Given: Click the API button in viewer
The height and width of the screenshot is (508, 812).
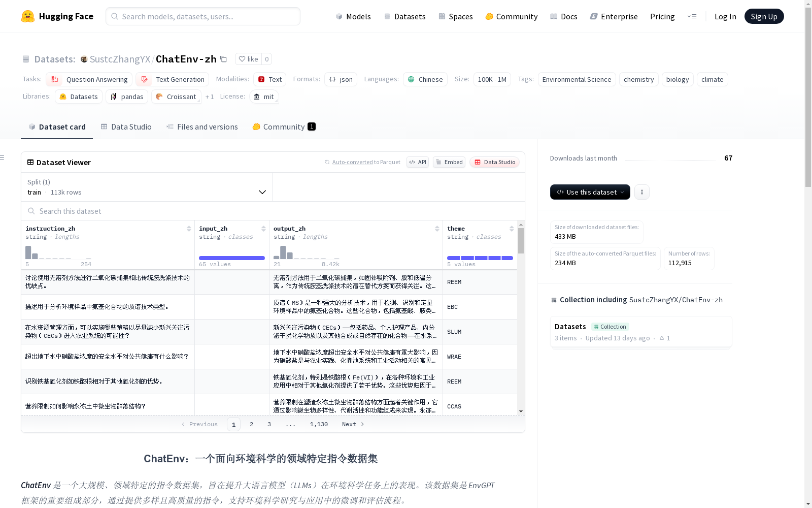Looking at the screenshot, I should (418, 162).
